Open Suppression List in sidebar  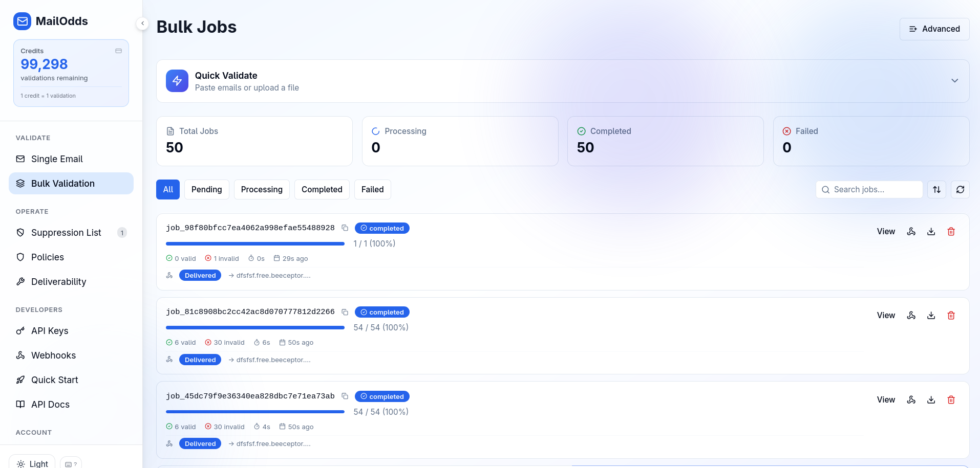71,233
